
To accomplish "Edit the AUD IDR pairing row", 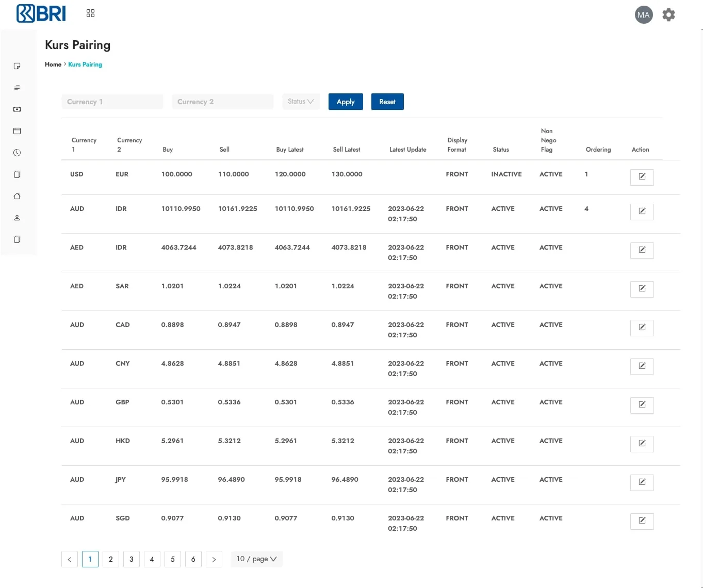I will click(x=642, y=211).
